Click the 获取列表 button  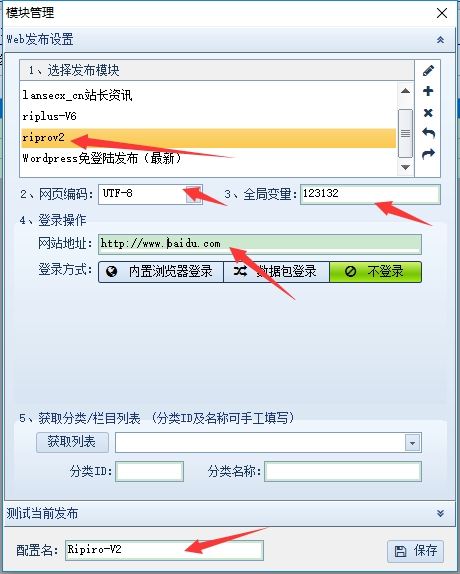pos(72,442)
